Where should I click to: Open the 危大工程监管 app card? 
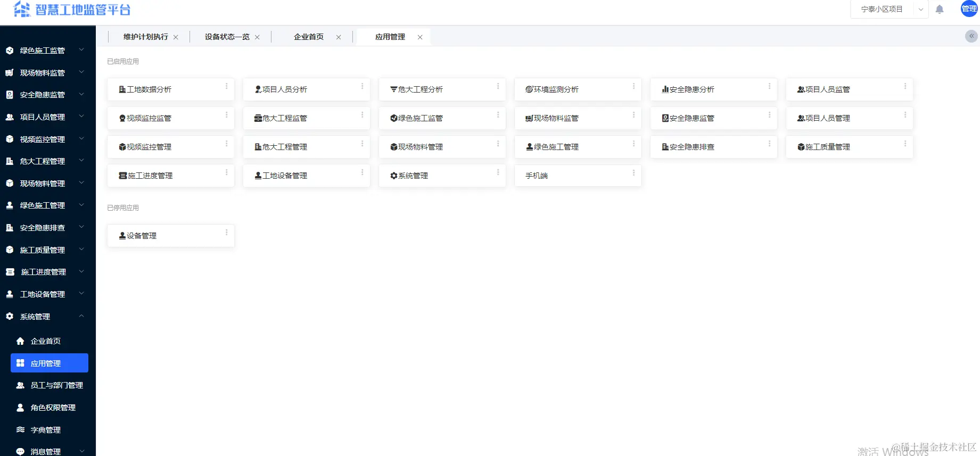tap(307, 118)
